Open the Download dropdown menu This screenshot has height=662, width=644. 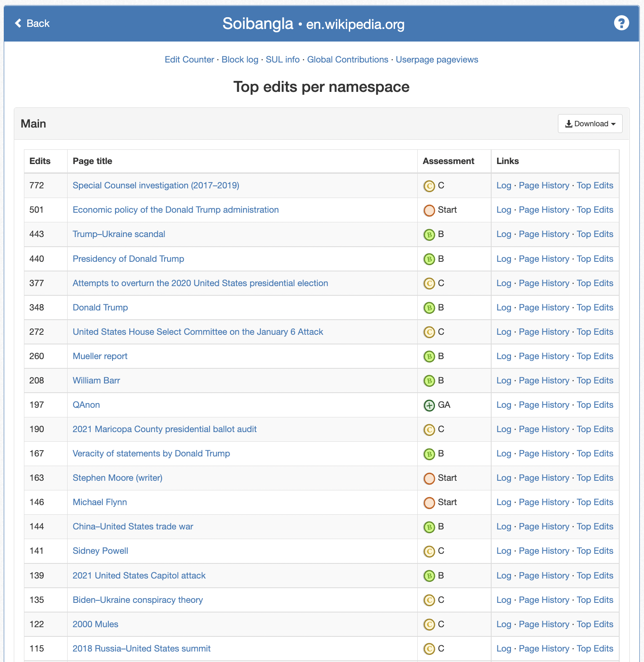point(590,124)
